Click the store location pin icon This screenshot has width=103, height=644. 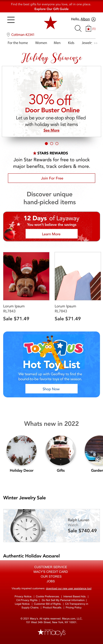point(8,35)
